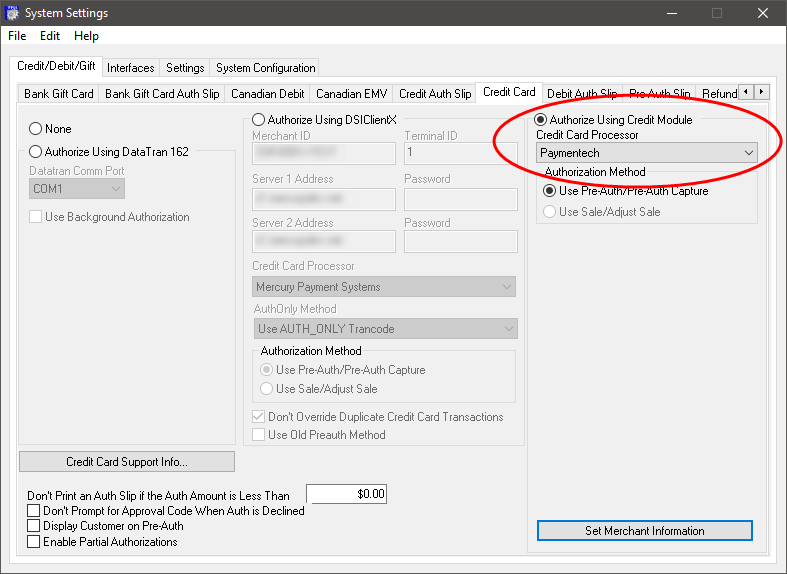Minimize the System Settings window
This screenshot has width=787, height=574.
(672, 13)
